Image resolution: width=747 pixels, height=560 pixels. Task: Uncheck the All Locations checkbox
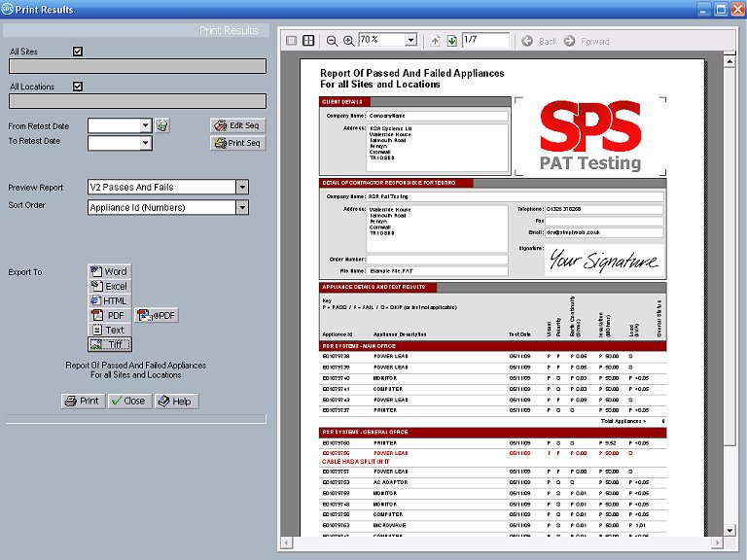[x=78, y=87]
